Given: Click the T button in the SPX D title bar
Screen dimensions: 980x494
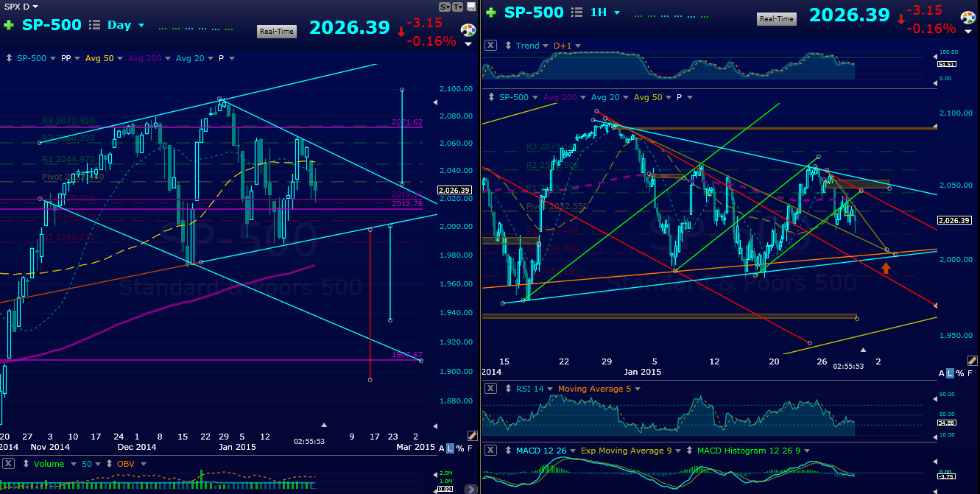Looking at the screenshot, I should pyautogui.click(x=457, y=7).
